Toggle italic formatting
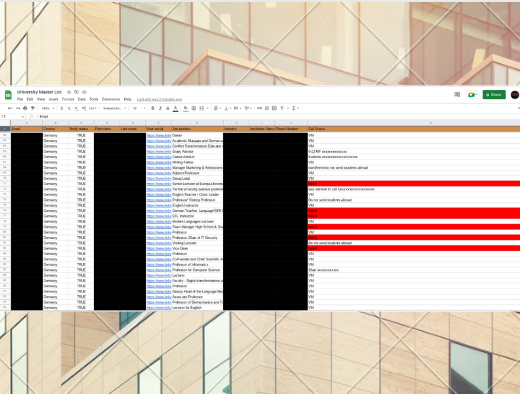The width and height of the screenshot is (520, 394). coord(160,108)
